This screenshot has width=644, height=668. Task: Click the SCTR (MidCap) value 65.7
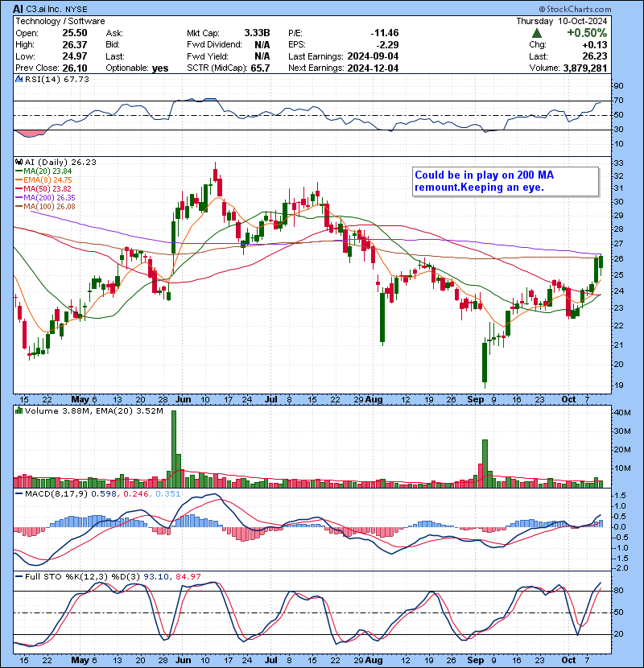click(x=260, y=68)
